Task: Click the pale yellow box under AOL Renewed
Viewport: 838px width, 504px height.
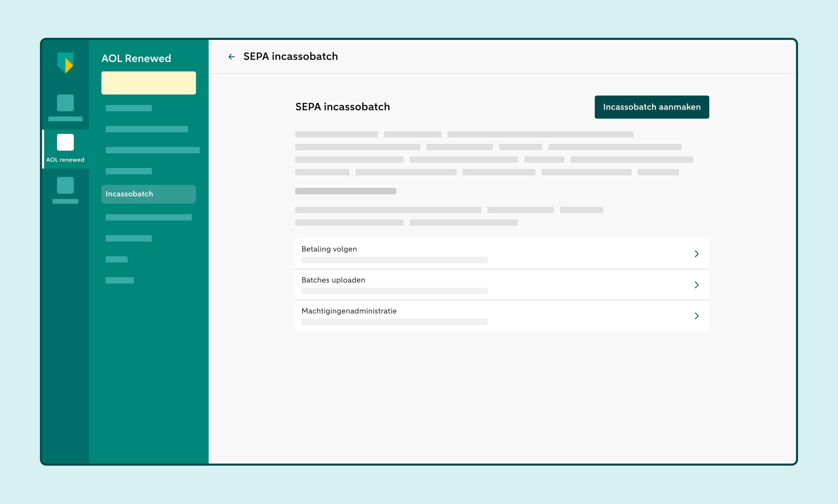Action: [x=148, y=83]
